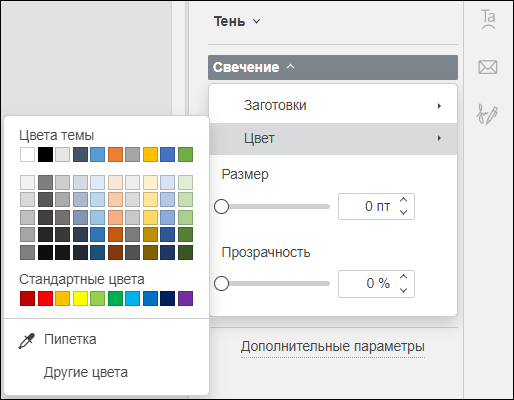Select yellow standard color swatch
Viewport: 514px width, 400px height.
coord(80,298)
